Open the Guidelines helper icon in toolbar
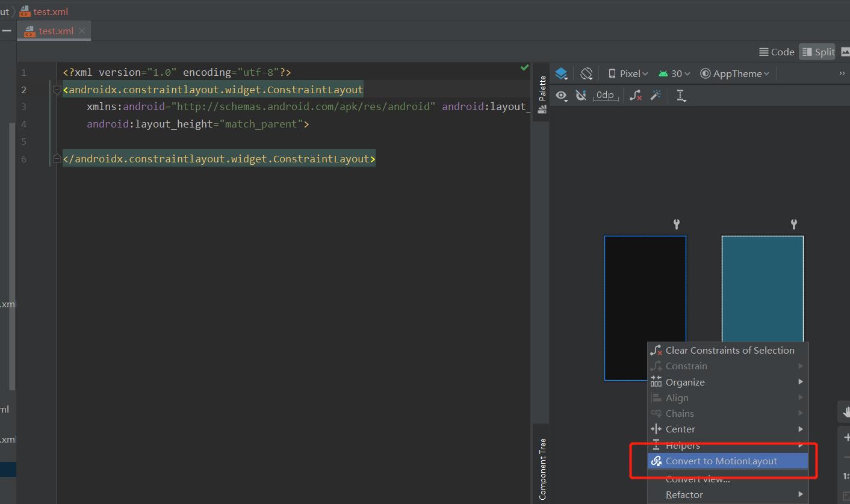Image resolution: width=850 pixels, height=504 pixels. click(681, 96)
